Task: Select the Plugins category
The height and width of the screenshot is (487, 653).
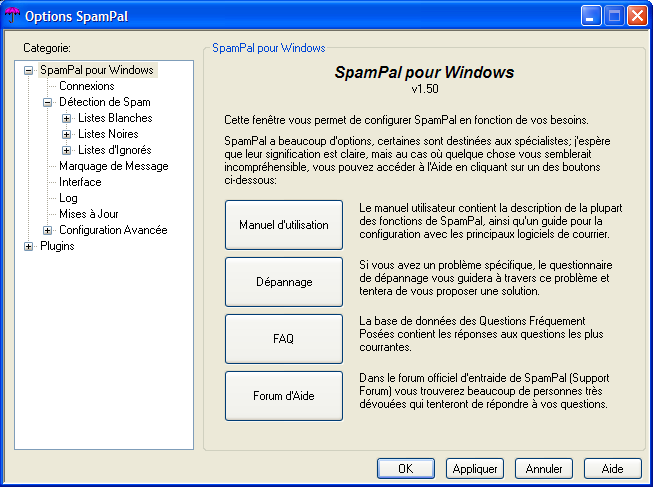Action: click(x=57, y=246)
